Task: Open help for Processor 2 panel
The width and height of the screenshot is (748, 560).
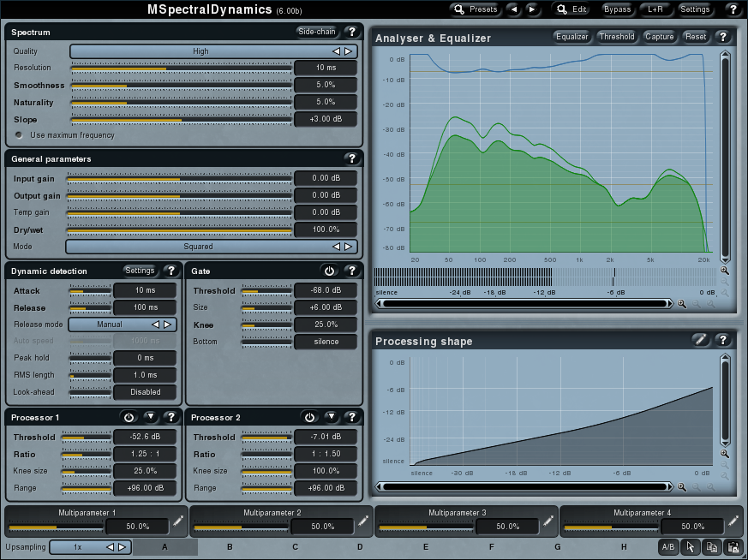Action: pos(351,417)
